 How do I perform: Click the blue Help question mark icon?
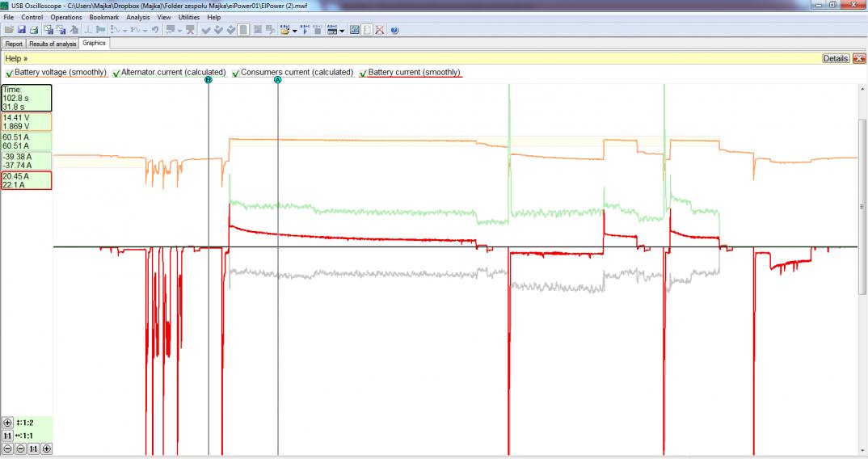(x=394, y=30)
